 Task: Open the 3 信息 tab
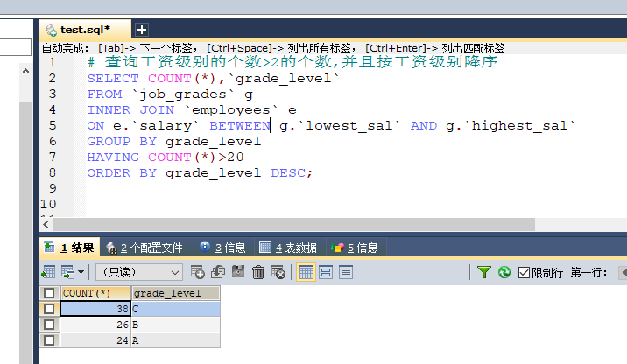[x=222, y=248]
